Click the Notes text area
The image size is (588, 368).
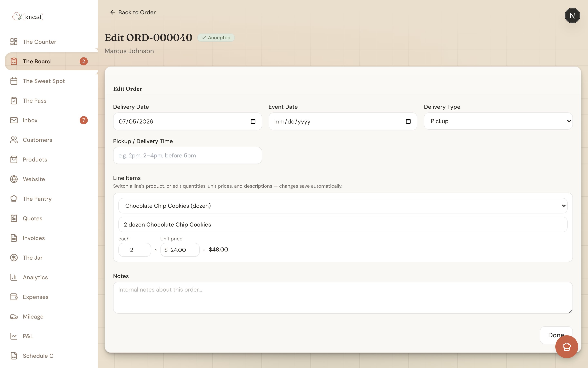[x=343, y=297]
